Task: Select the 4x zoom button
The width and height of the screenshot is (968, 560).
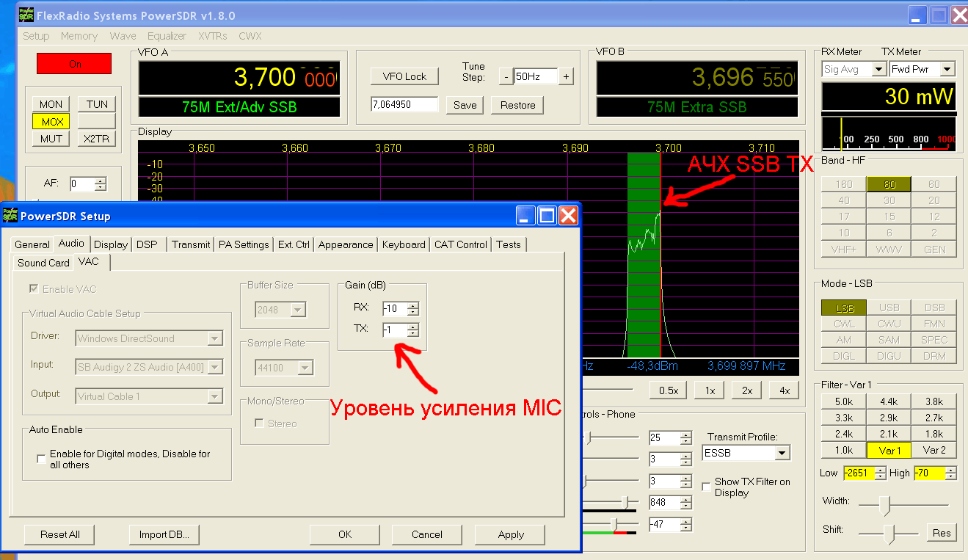Action: click(785, 390)
